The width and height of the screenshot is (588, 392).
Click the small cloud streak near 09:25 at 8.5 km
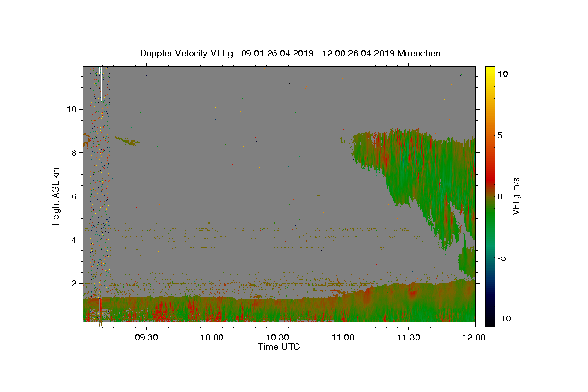click(127, 141)
